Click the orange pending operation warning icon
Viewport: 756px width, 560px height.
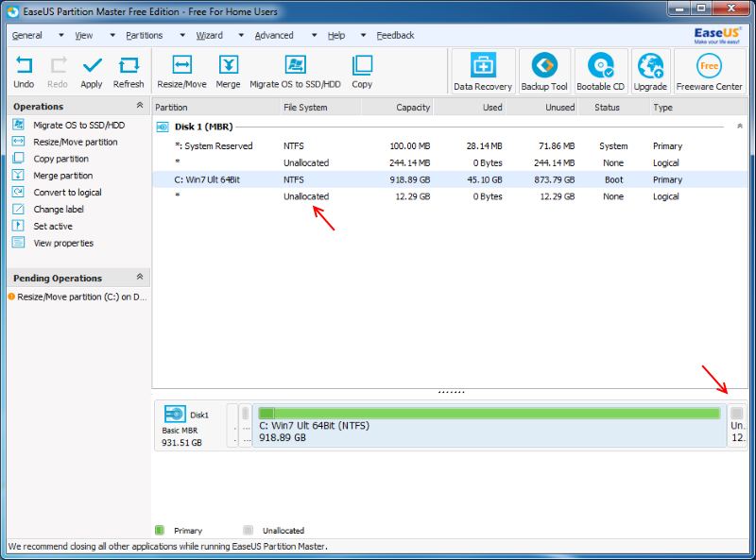click(x=11, y=297)
